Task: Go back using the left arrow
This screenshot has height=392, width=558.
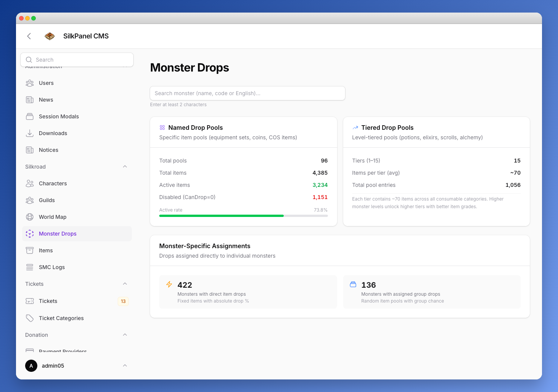Action: [x=29, y=36]
